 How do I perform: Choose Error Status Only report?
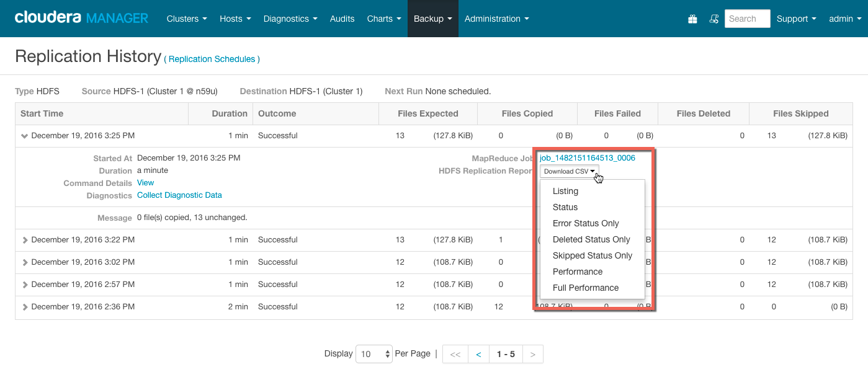(x=586, y=223)
